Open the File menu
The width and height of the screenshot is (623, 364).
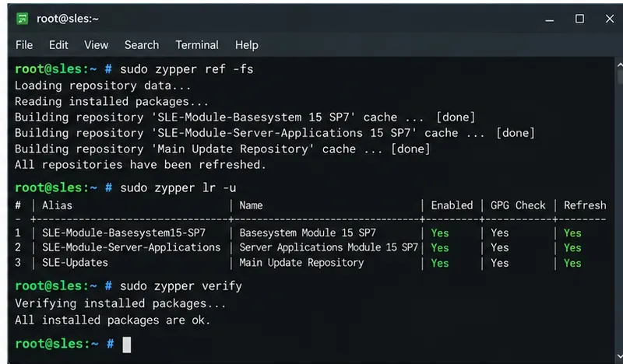click(x=24, y=45)
